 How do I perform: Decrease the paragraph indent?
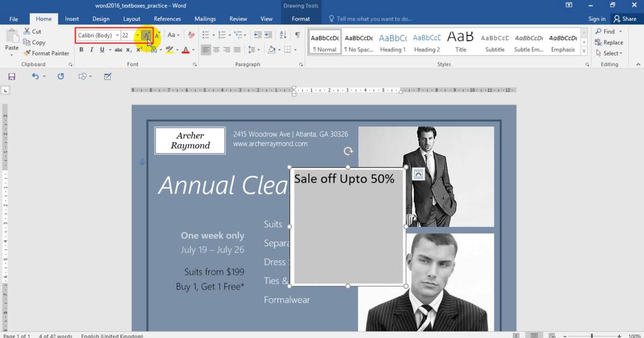(x=258, y=35)
